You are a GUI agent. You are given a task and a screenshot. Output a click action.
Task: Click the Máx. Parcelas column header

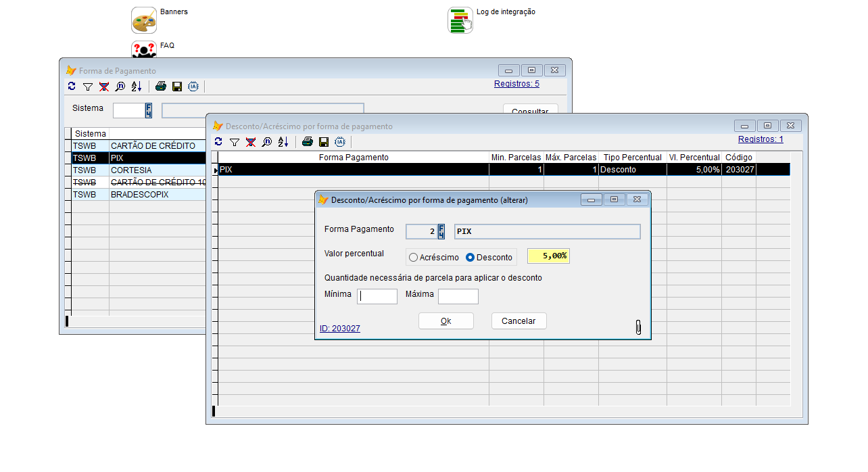click(x=571, y=158)
